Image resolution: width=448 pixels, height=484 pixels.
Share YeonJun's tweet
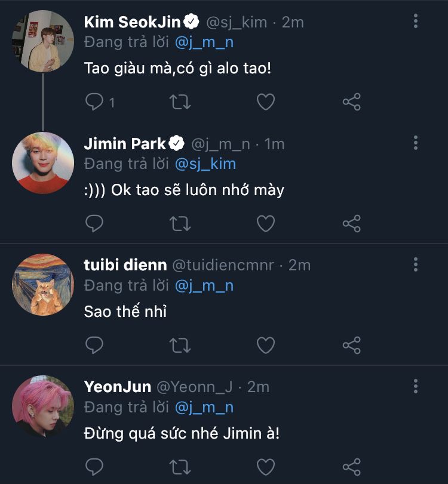point(351,466)
